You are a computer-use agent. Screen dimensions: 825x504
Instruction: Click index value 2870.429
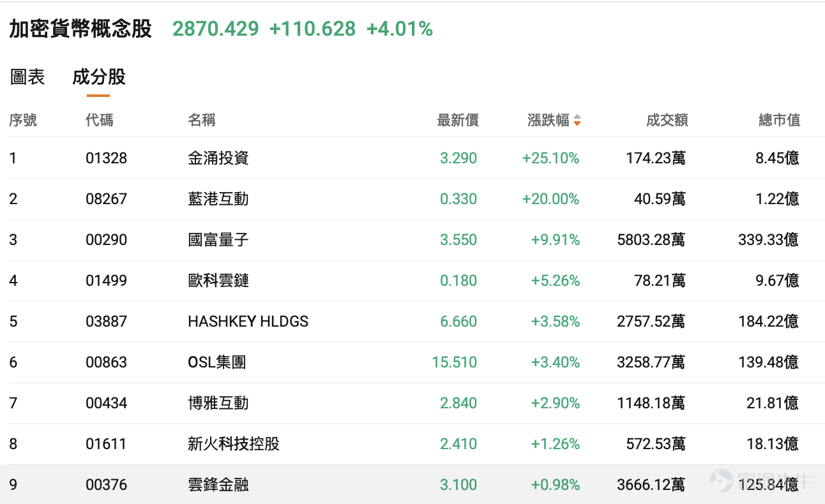click(216, 29)
